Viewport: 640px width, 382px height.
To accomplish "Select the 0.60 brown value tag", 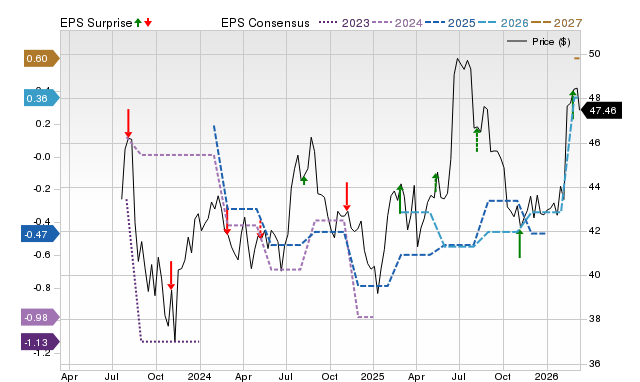I will pos(41,59).
